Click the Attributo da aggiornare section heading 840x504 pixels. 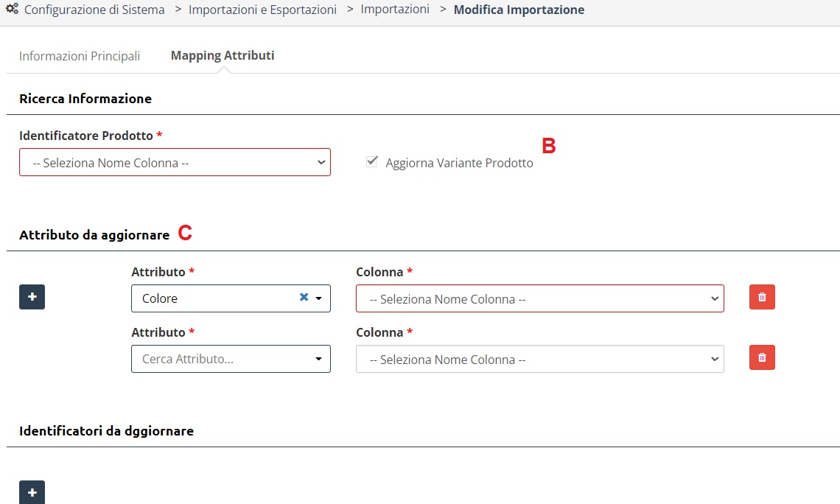[x=94, y=234]
